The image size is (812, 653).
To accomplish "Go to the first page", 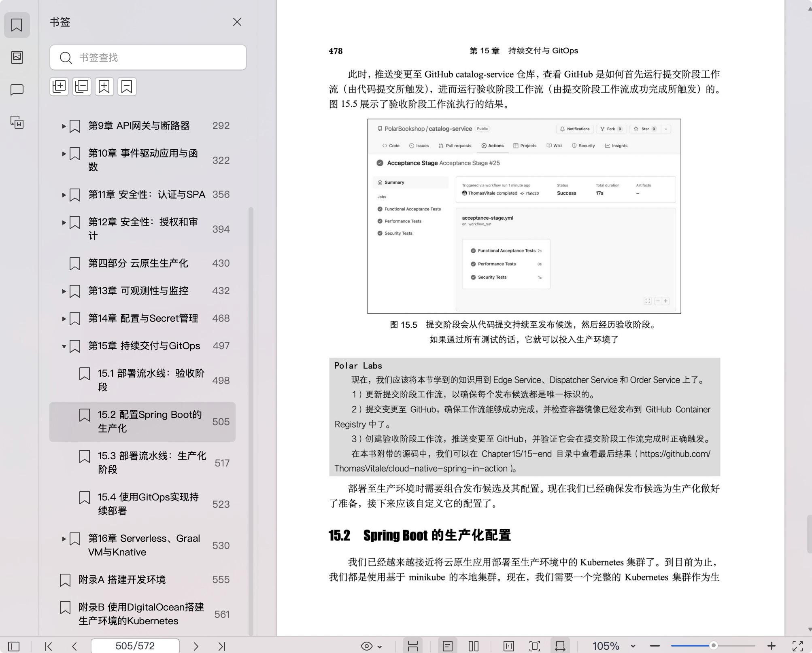I will click(49, 646).
